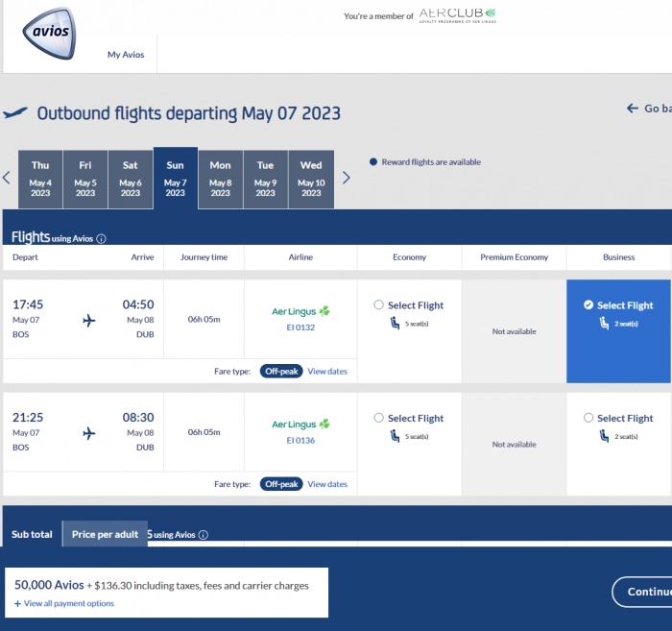
Task: Switch to Mon May 8 date tab
Action: click(220, 180)
